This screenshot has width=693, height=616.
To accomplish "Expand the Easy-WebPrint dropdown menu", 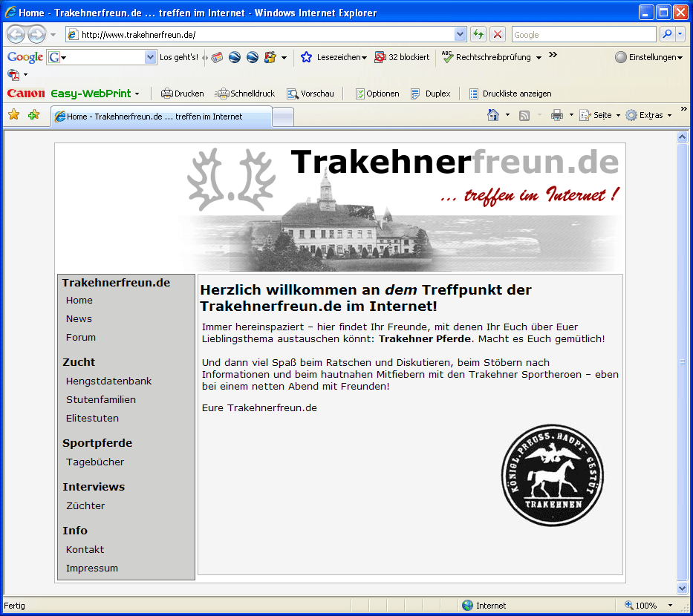I will (x=137, y=94).
